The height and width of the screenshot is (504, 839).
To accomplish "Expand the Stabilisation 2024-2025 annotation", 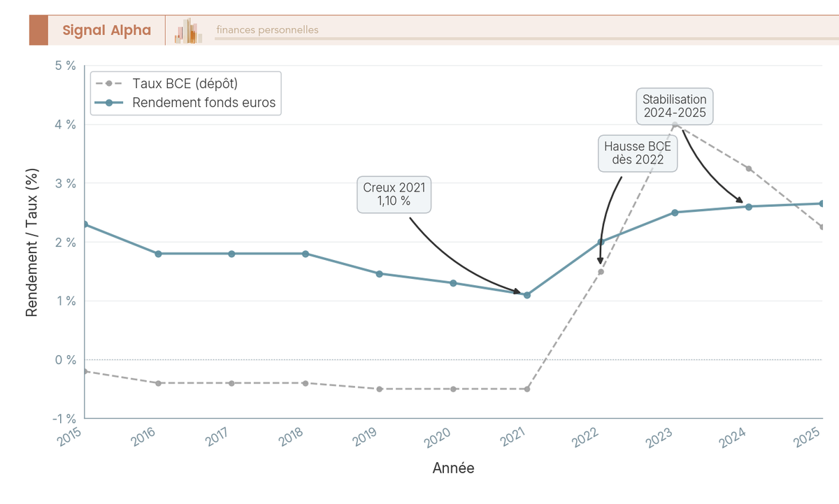I will [x=675, y=107].
